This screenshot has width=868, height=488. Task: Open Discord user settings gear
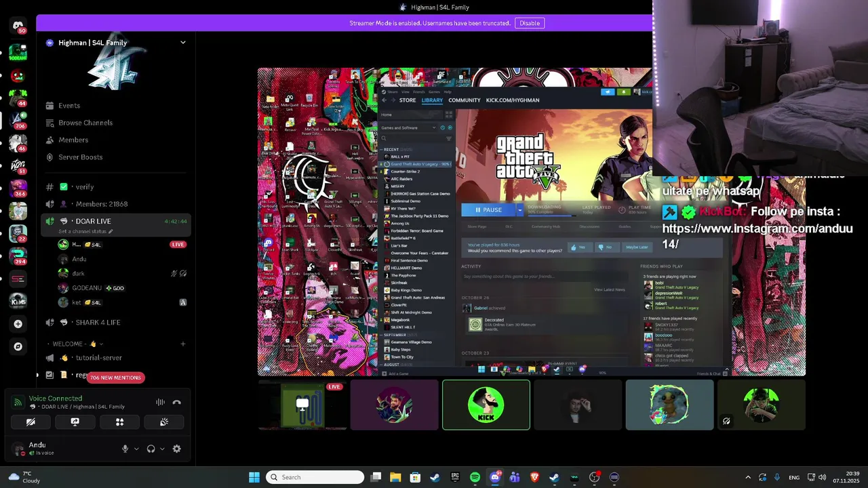click(177, 449)
